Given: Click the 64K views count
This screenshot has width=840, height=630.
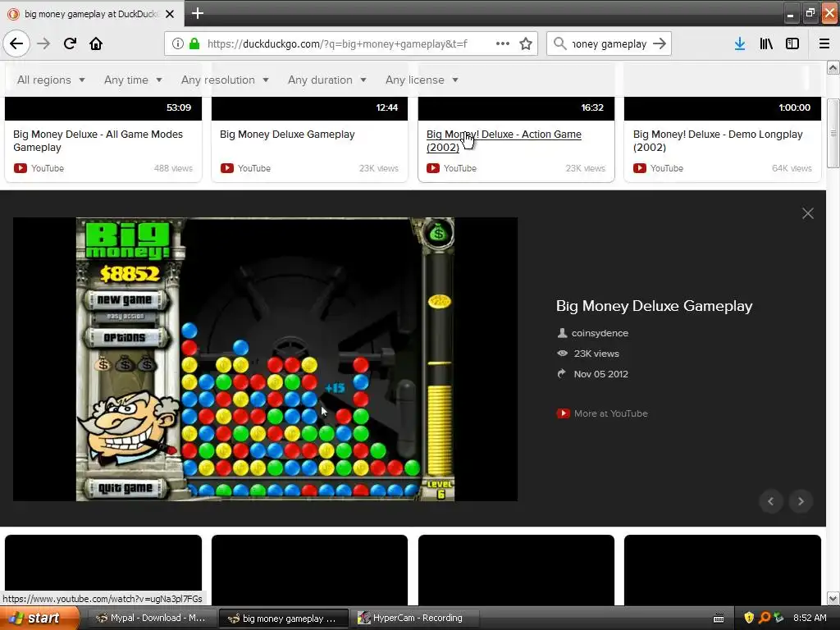Looking at the screenshot, I should click(x=792, y=168).
